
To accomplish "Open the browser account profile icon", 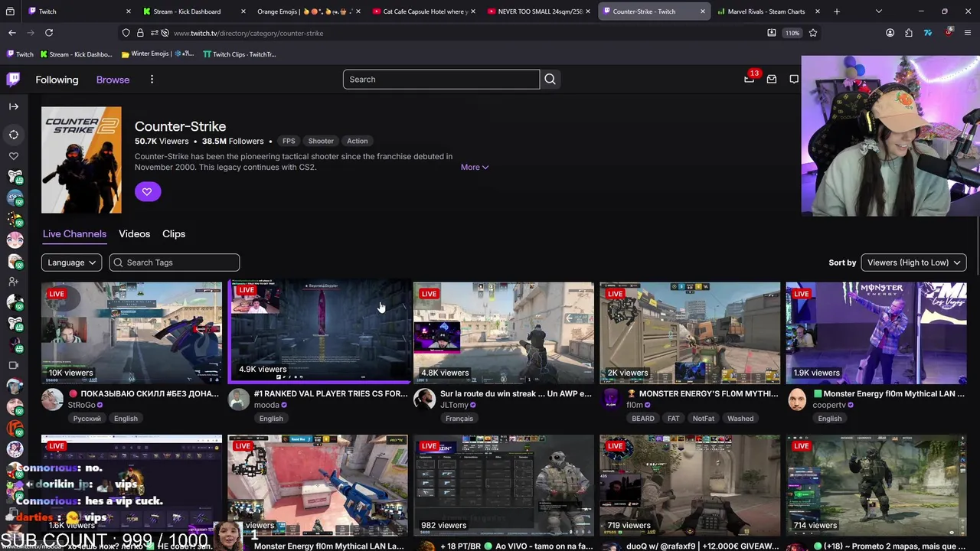I will point(890,33).
